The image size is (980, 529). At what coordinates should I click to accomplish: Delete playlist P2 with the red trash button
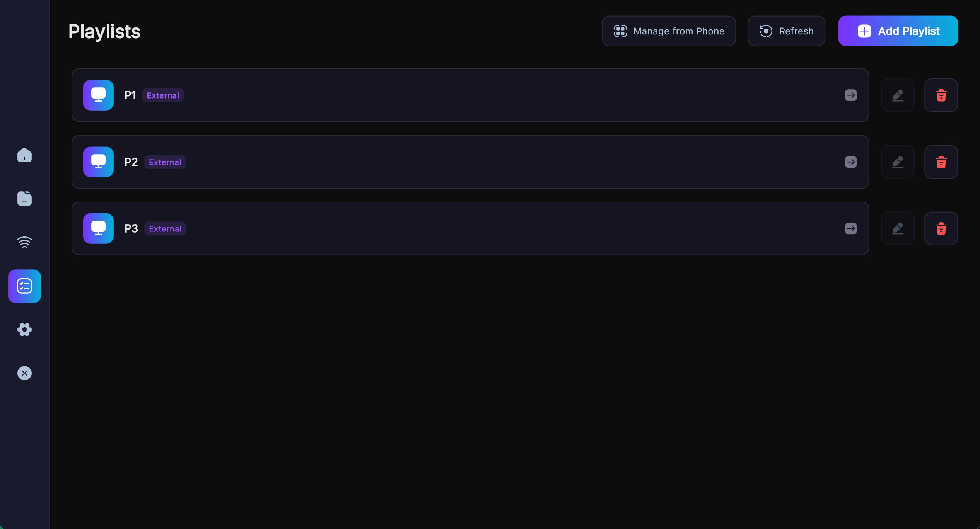point(941,162)
